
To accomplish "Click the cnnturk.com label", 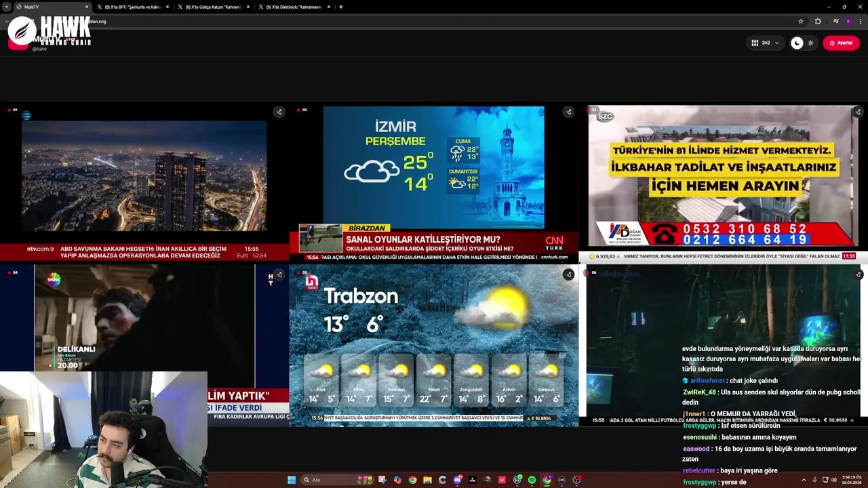I will (x=554, y=257).
